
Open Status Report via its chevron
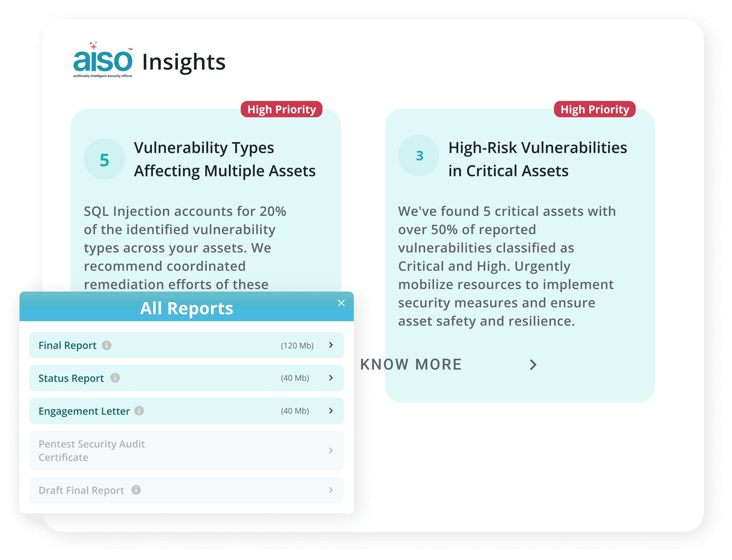(331, 378)
